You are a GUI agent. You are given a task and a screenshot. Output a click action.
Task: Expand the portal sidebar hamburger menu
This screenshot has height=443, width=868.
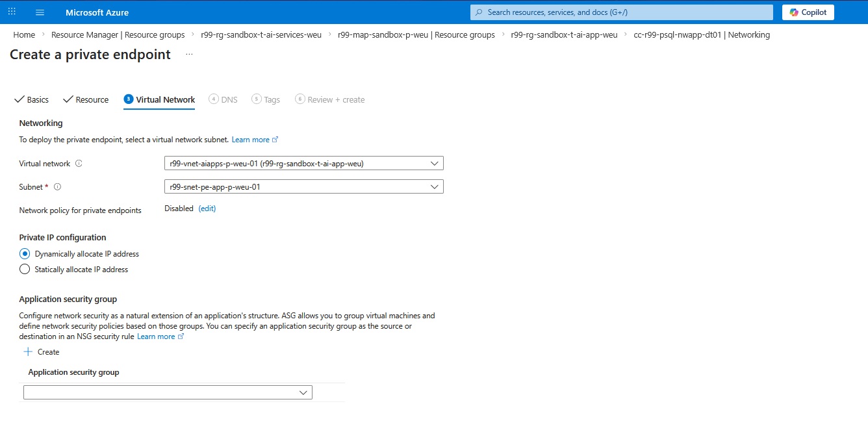tap(40, 12)
